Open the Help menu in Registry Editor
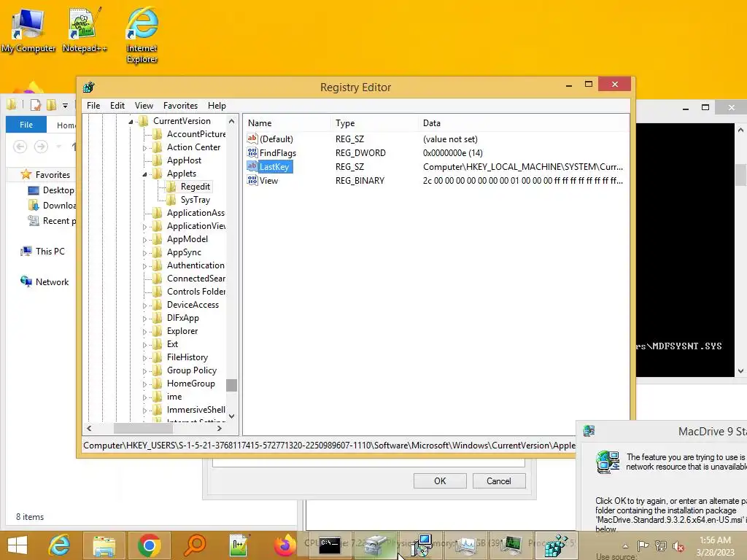This screenshot has width=747, height=560. point(217,106)
